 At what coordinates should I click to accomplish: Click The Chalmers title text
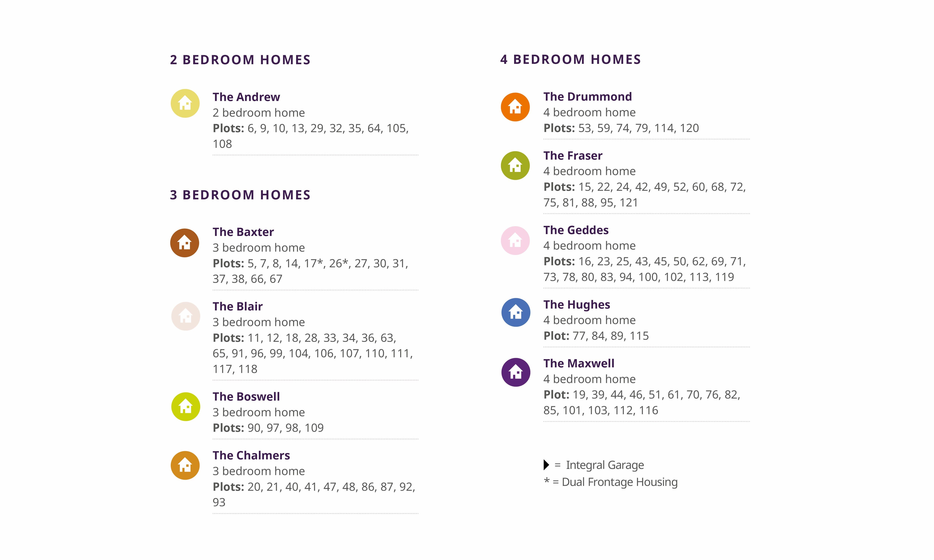251,455
